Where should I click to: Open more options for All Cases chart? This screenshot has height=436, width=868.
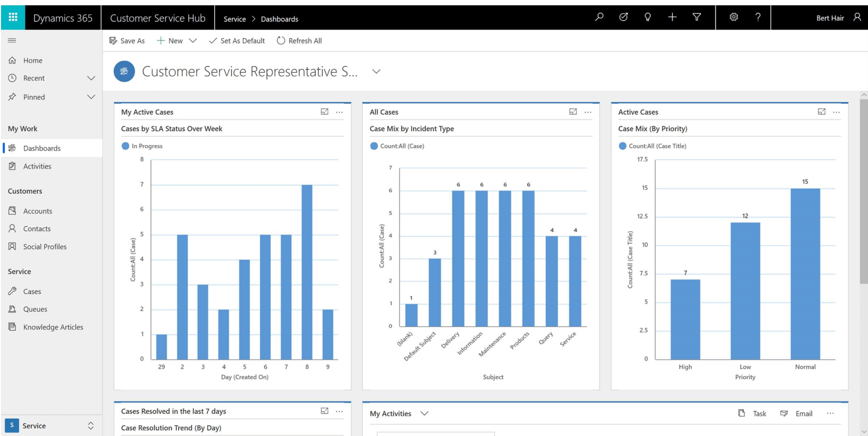pos(588,112)
